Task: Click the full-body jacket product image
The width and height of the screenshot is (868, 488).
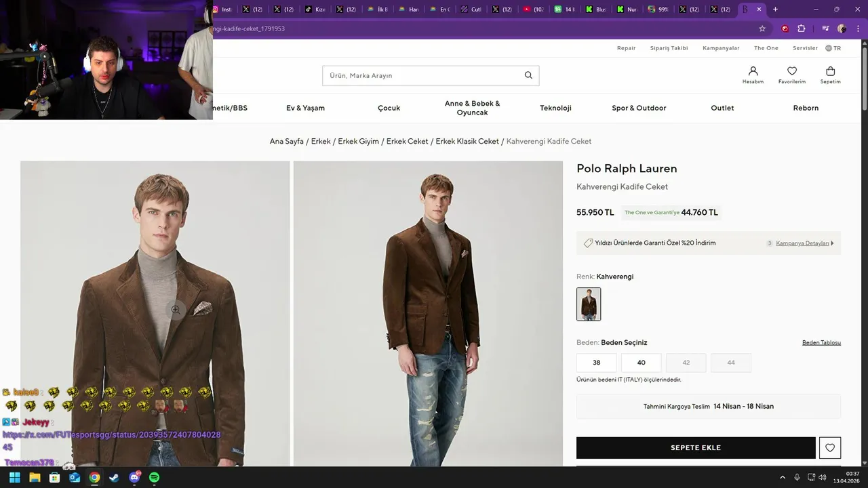Action: [x=428, y=314]
